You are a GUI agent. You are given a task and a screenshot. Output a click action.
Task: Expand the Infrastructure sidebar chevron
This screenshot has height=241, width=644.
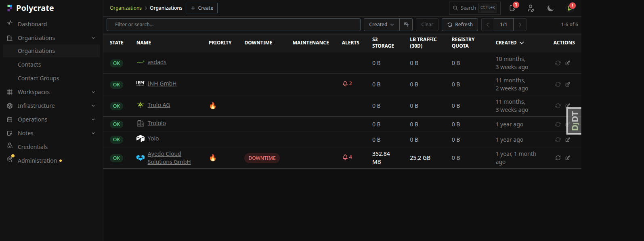coord(93,106)
